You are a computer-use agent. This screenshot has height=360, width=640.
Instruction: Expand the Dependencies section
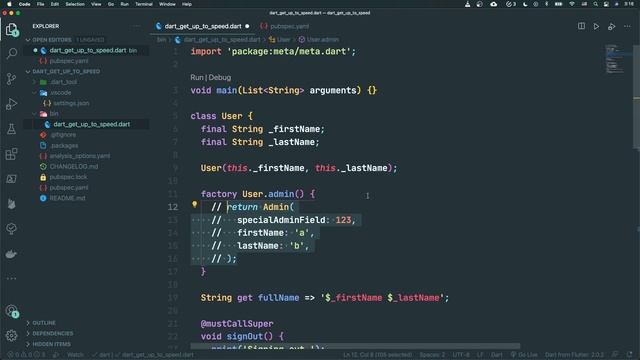52,333
